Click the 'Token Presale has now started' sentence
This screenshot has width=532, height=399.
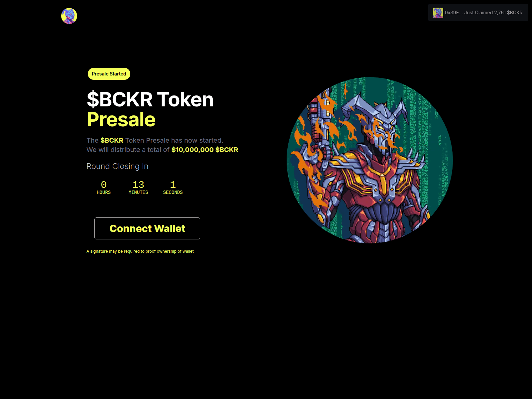tap(174, 140)
